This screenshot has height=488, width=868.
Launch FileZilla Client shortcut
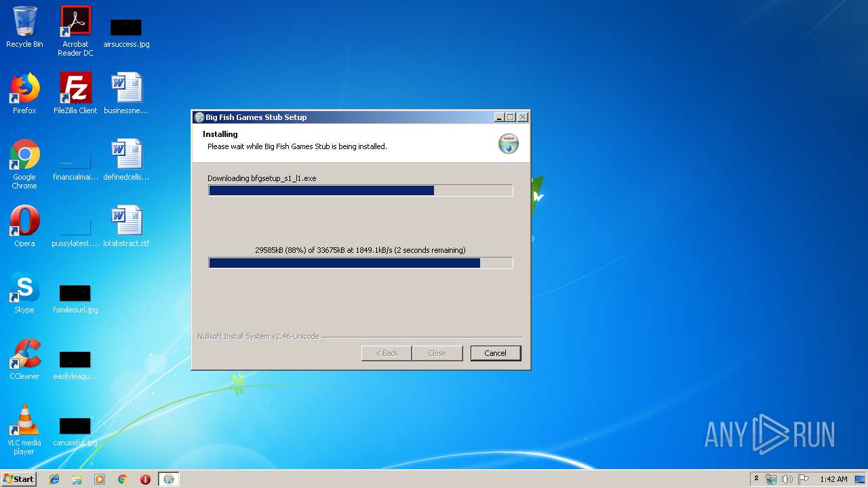(75, 94)
